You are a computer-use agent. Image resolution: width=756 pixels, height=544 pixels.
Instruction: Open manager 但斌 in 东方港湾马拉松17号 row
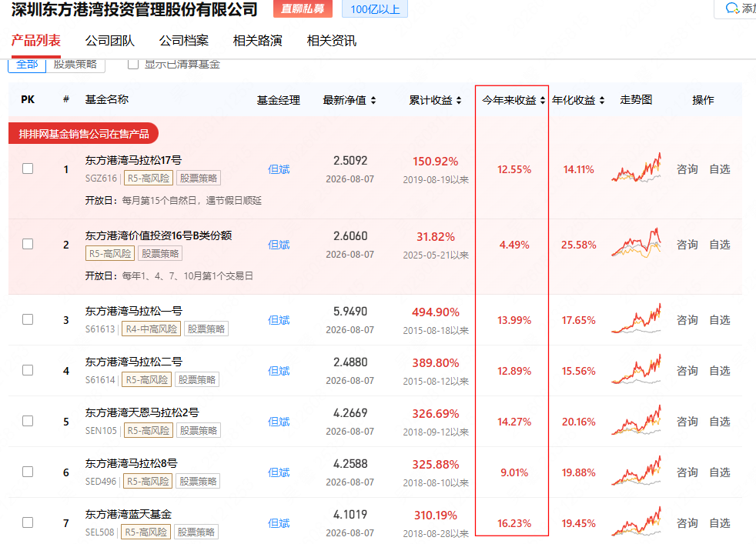[279, 169]
